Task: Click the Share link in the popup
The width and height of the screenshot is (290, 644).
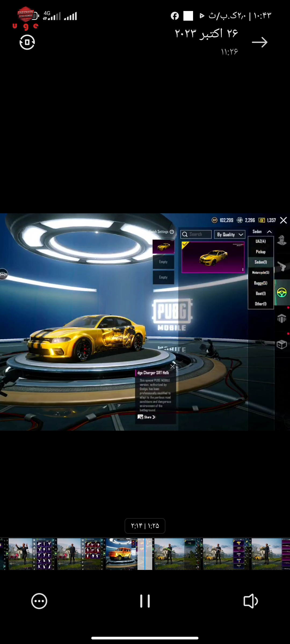Action: point(147,417)
